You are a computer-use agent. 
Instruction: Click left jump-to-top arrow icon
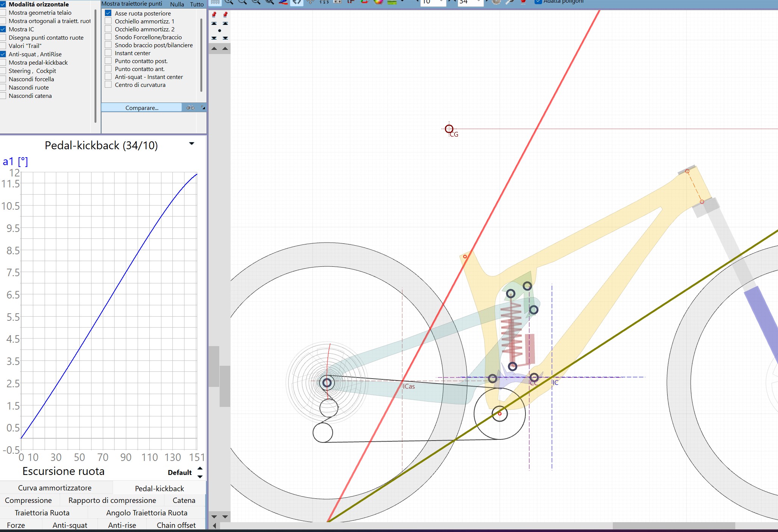click(214, 23)
